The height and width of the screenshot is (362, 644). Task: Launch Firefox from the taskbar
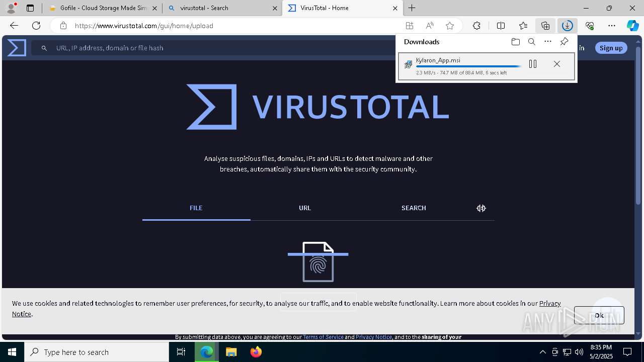(x=256, y=352)
